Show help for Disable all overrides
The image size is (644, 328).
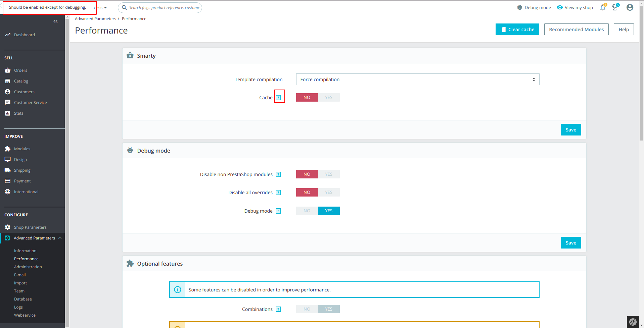click(x=278, y=193)
